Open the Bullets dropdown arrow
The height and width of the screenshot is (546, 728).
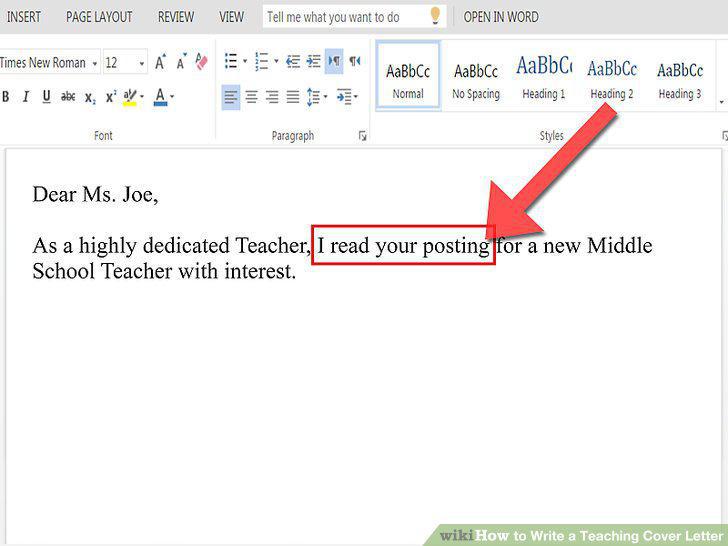(245, 61)
